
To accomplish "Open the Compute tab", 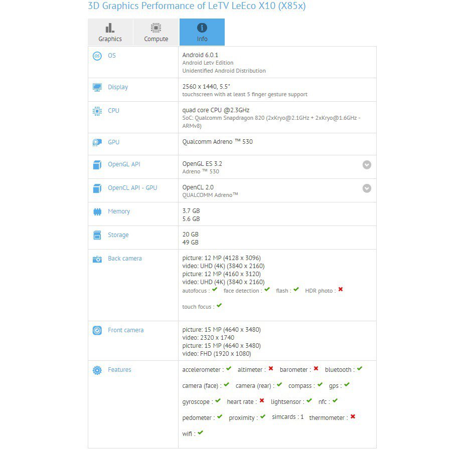I will (156, 33).
